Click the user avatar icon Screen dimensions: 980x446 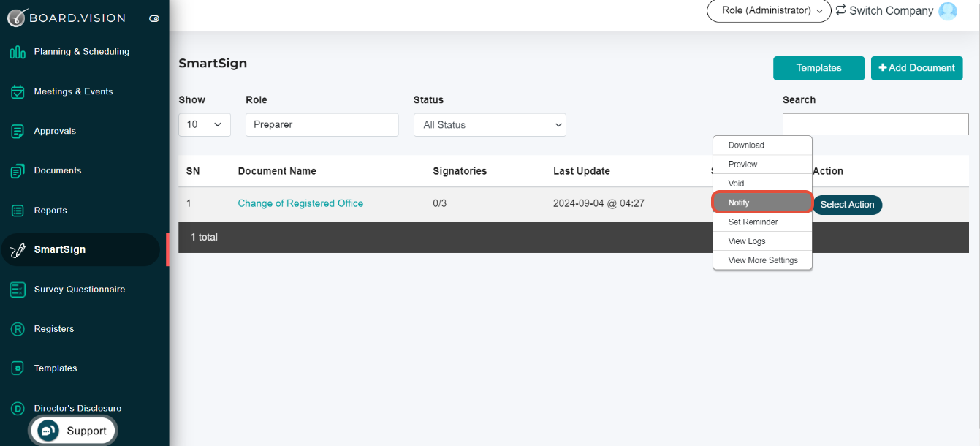click(948, 11)
